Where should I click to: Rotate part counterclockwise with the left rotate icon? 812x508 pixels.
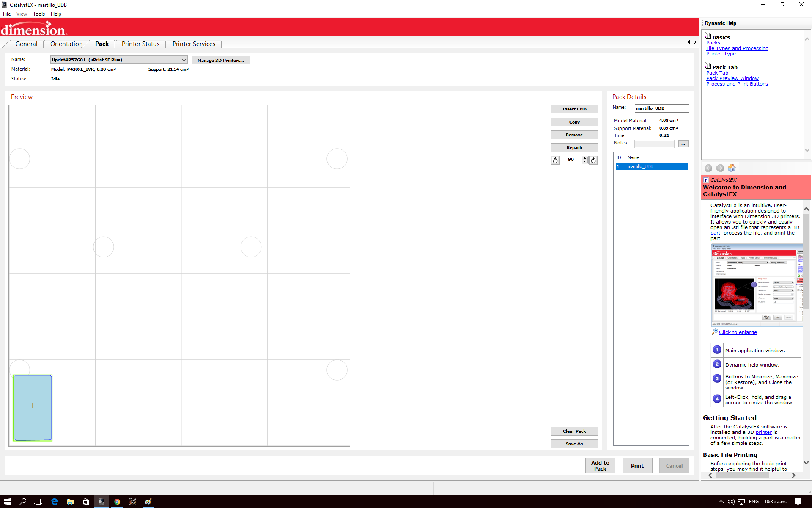coord(555,160)
